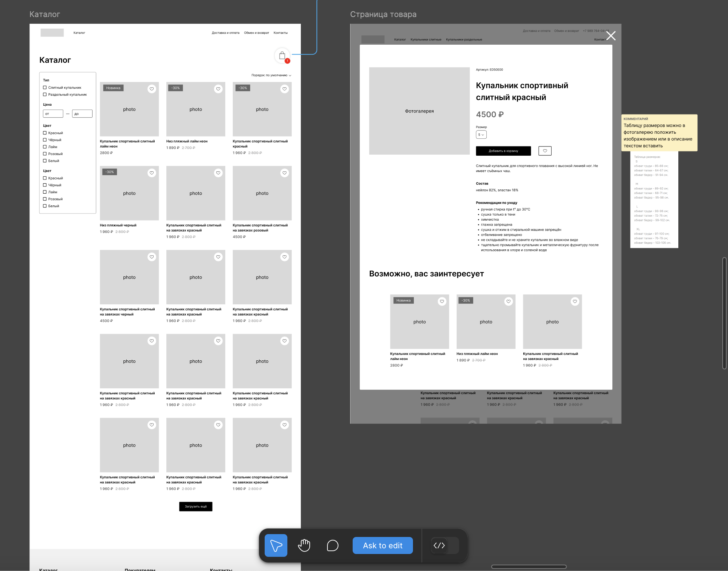Check the Лайм color checkbox in first Цвет group
This screenshot has height=571, width=728.
[x=45, y=147]
